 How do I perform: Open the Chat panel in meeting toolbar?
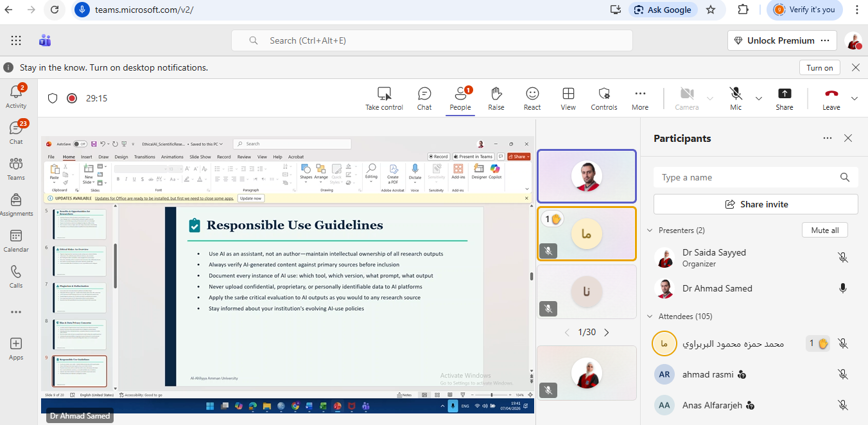tap(424, 98)
